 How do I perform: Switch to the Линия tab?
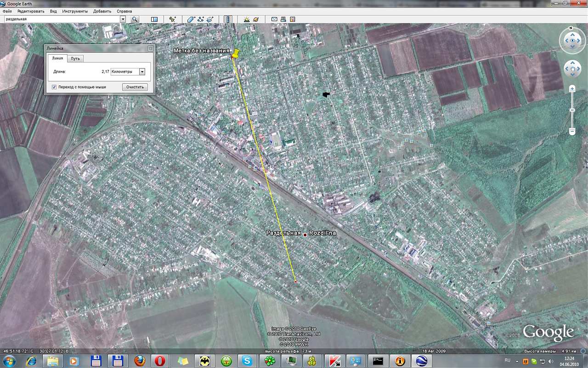pyautogui.click(x=57, y=58)
